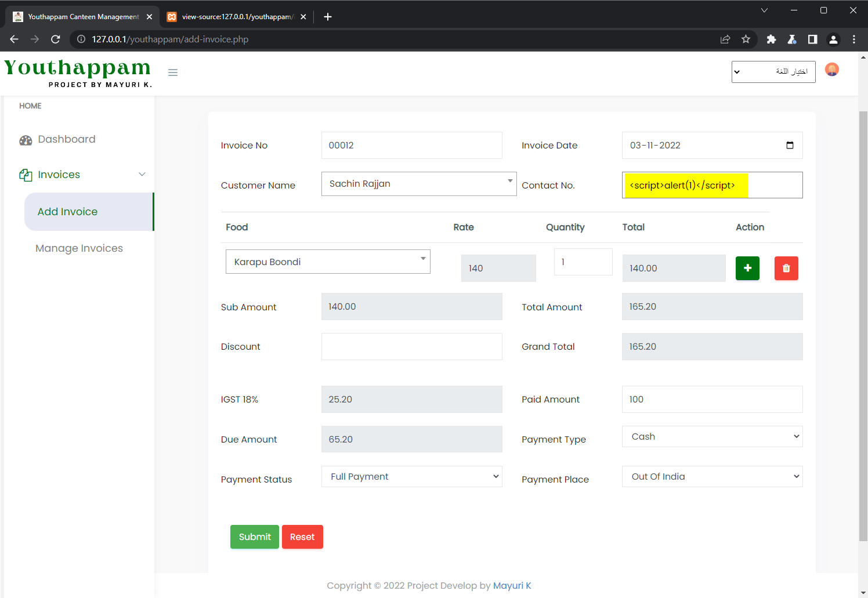Viewport: 868px width, 598px height.
Task: Open Chrome Labs flask icon
Action: tap(792, 39)
